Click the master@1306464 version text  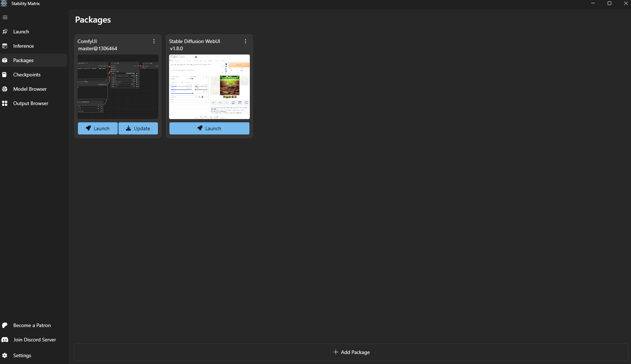98,48
